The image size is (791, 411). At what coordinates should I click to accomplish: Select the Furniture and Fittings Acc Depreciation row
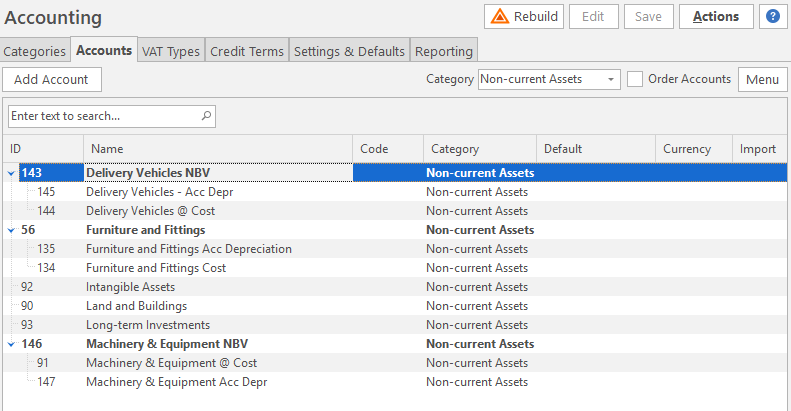tap(396, 249)
